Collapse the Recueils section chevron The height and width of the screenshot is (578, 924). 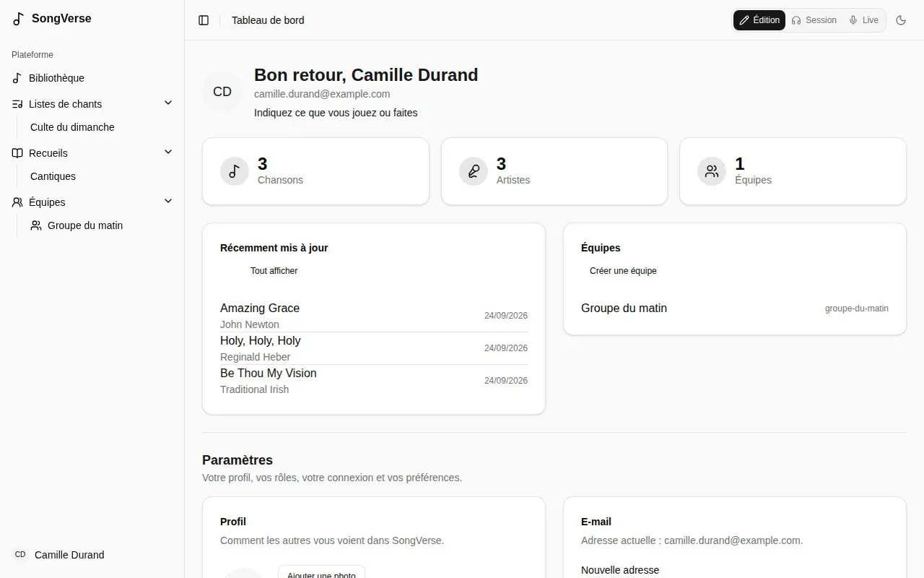[x=168, y=152]
